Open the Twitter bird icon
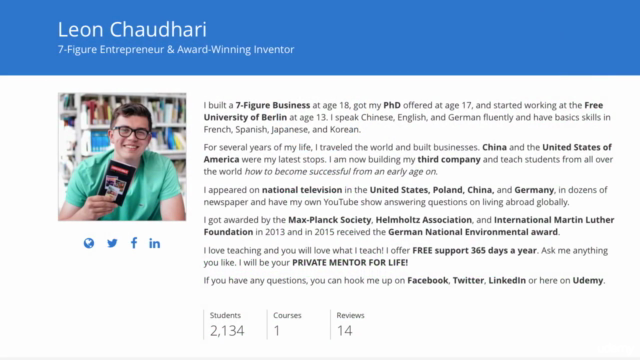The height and width of the screenshot is (360, 640). click(x=112, y=243)
